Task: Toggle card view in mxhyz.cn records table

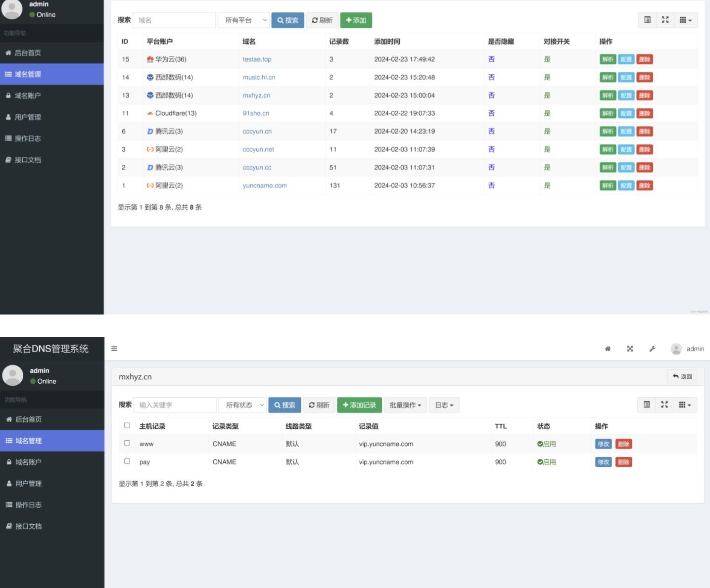Action: [646, 405]
